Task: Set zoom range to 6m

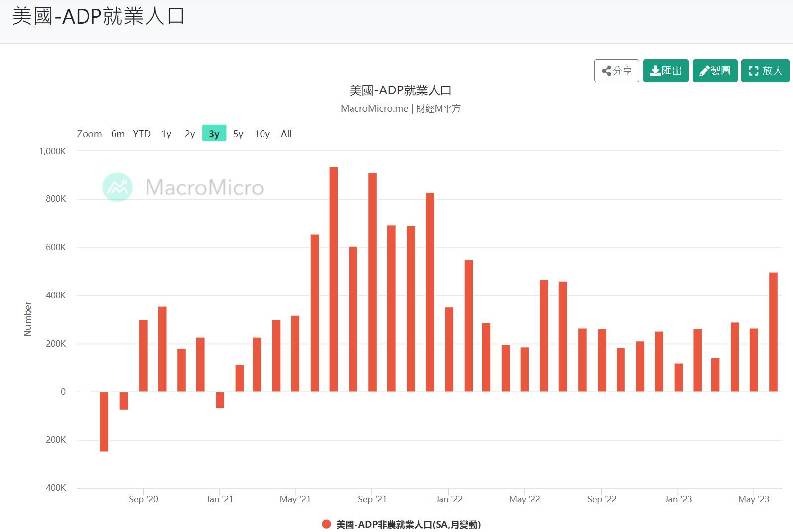Action: (118, 134)
